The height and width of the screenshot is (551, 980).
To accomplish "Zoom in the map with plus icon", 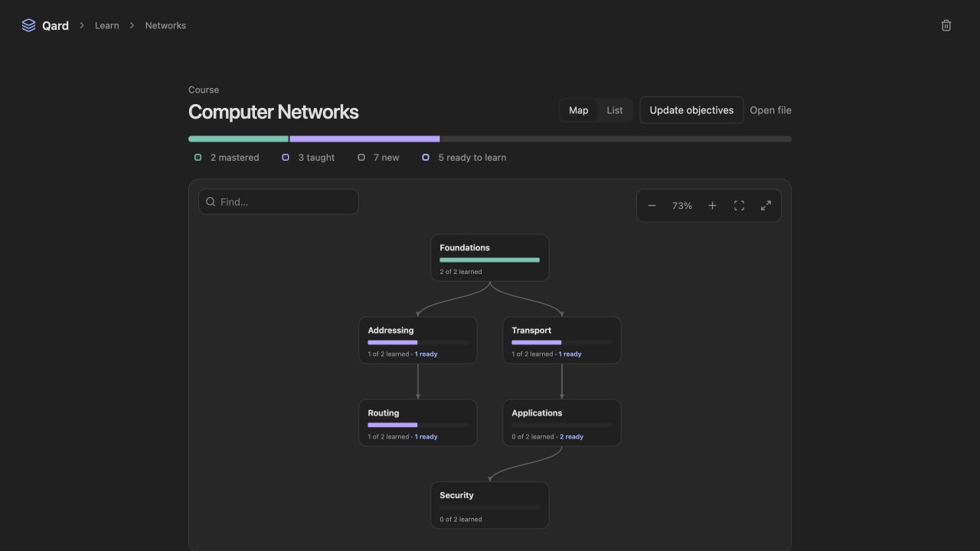I will (x=712, y=206).
